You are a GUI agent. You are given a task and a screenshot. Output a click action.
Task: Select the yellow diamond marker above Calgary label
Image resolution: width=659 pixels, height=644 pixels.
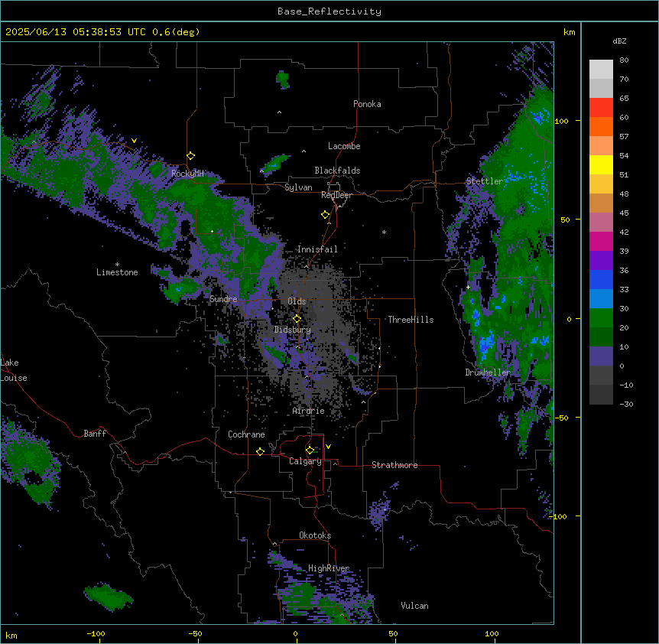(x=310, y=450)
